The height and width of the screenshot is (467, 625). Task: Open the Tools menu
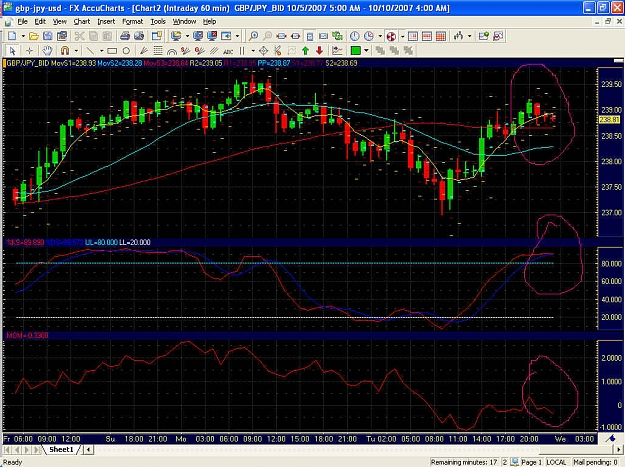(x=158, y=22)
